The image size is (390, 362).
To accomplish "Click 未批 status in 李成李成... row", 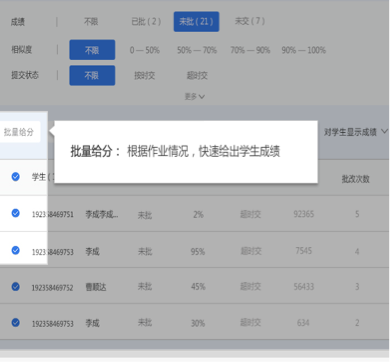I will click(145, 215).
